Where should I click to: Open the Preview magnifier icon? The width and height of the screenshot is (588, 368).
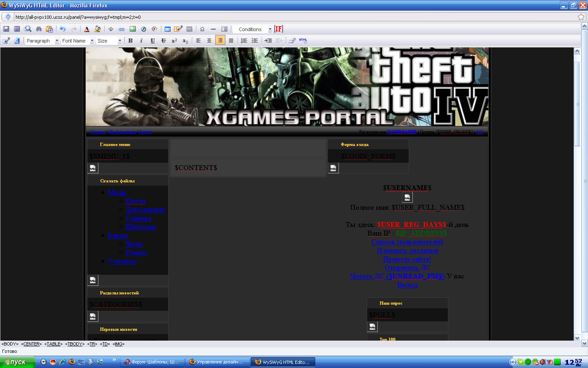28,29
